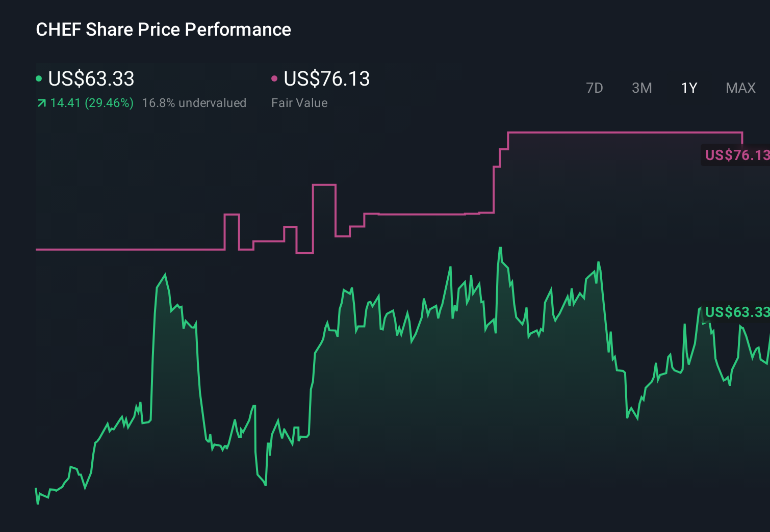Select the 7D time range tab
Viewport: 770px width, 532px height.
(595, 88)
